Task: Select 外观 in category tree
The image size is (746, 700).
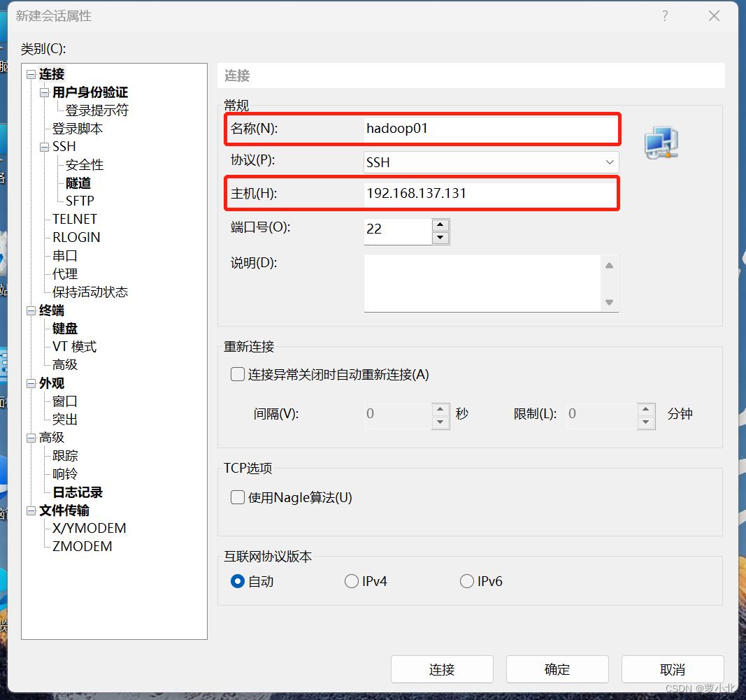Action: coord(52,383)
